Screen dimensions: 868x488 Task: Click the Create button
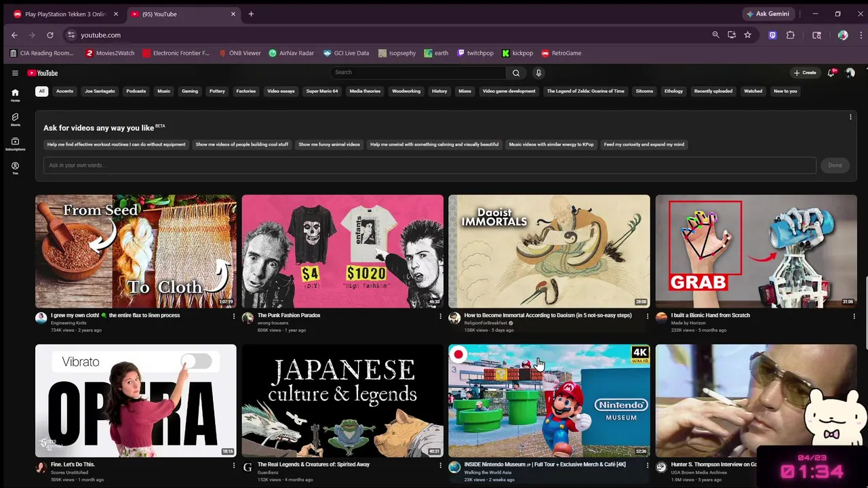[805, 73]
